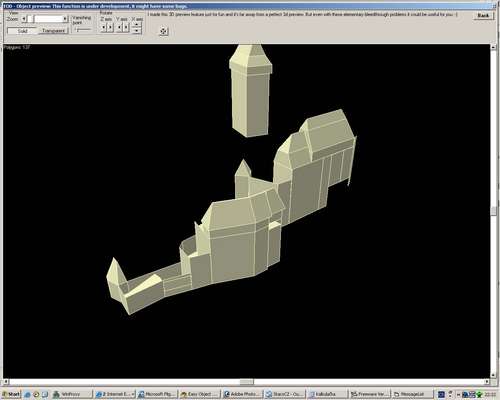Switch to the Microsoft taskbar window
The image size is (500, 400).
157,394
